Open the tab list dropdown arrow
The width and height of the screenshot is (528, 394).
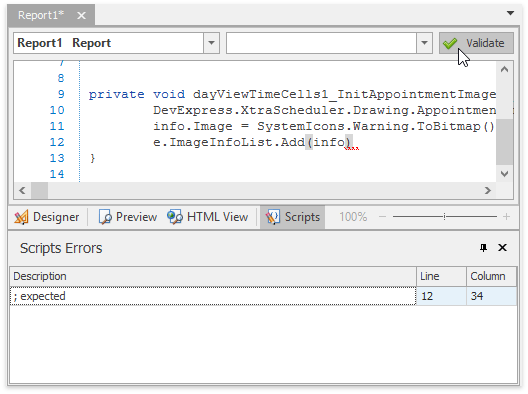(510, 13)
